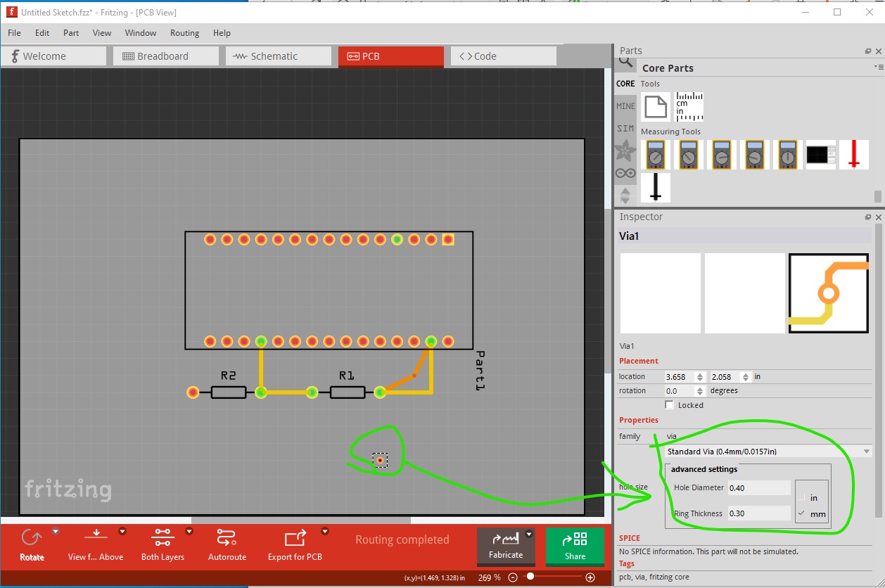Click the Fabricate button
This screenshot has height=588, width=885.
point(505,547)
